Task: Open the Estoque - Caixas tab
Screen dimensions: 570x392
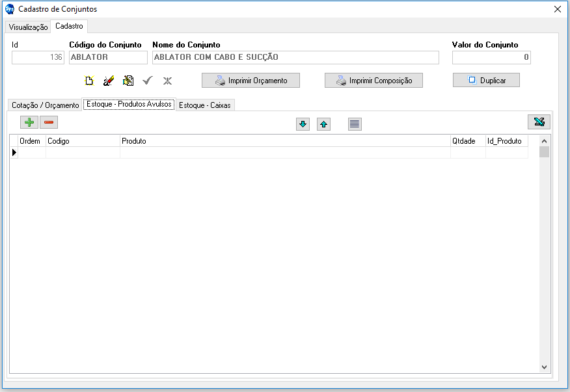Action: (204, 105)
